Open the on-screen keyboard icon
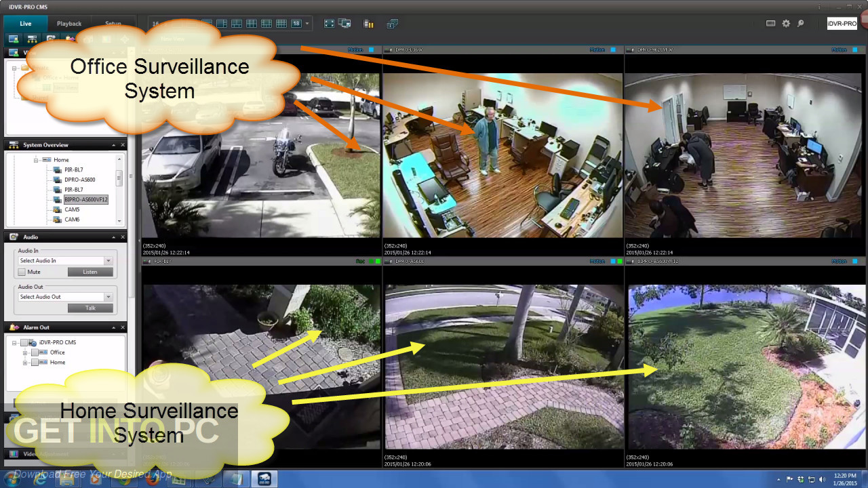Viewport: 868px width, 488px height. pos(771,22)
